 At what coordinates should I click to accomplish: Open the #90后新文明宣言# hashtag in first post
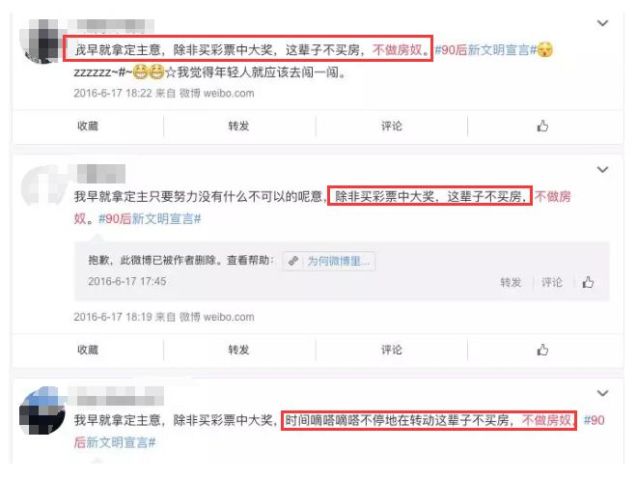485,50
